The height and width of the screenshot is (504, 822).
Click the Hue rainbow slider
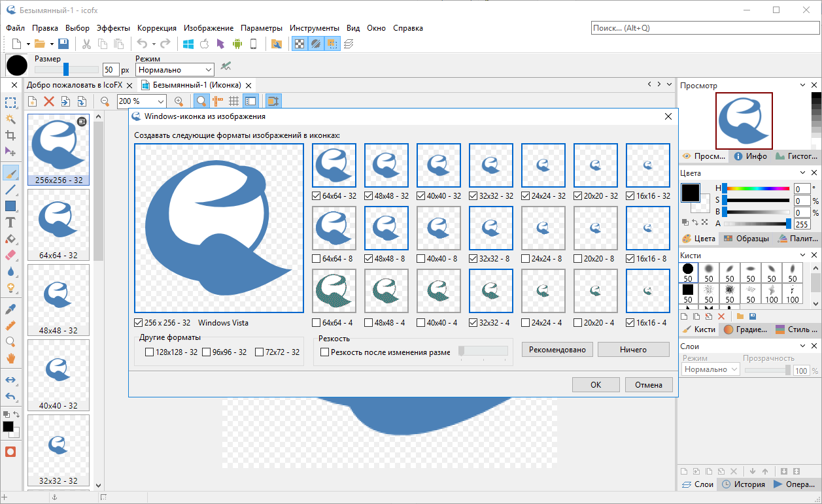[756, 188]
